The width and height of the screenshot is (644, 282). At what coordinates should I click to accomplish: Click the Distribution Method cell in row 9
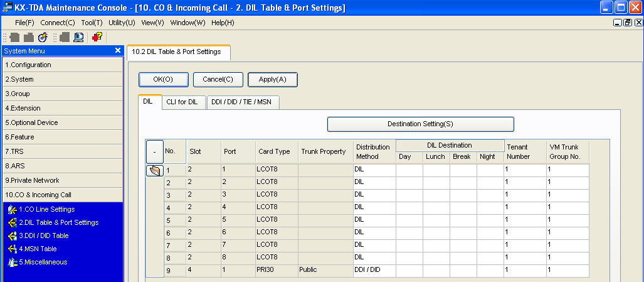coord(374,271)
